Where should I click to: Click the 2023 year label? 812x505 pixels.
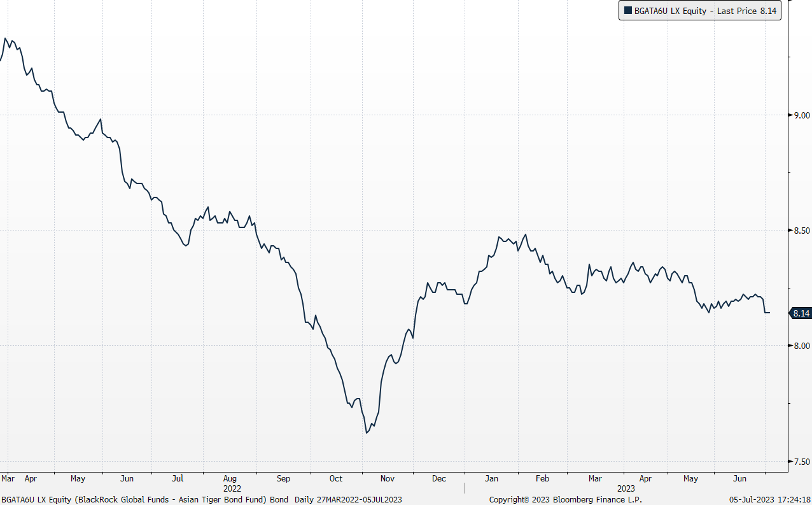(x=626, y=488)
